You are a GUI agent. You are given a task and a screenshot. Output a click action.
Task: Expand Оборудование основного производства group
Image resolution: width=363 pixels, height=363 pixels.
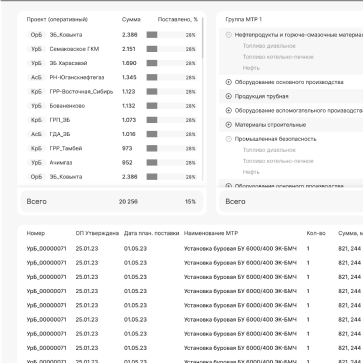pos(228,82)
